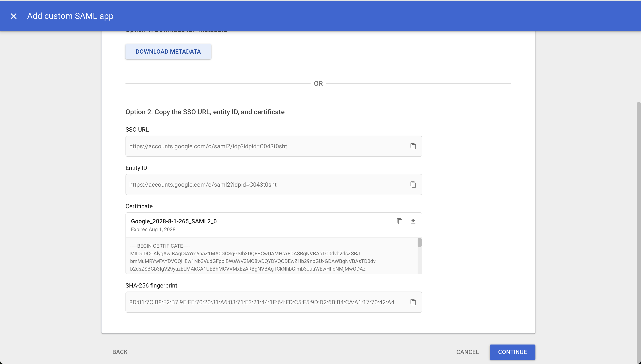Close the Add custom SAML app dialog
The width and height of the screenshot is (641, 364).
pos(14,16)
